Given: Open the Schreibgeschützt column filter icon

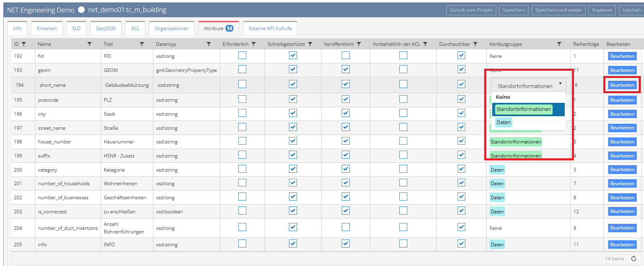Looking at the screenshot, I should pos(310,44).
